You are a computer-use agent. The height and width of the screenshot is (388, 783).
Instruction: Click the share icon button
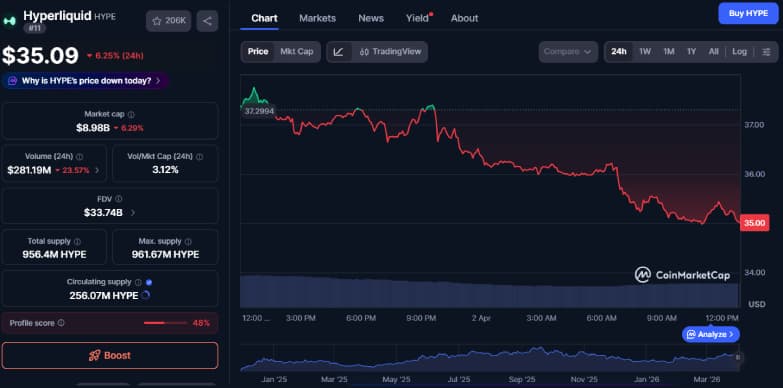207,21
